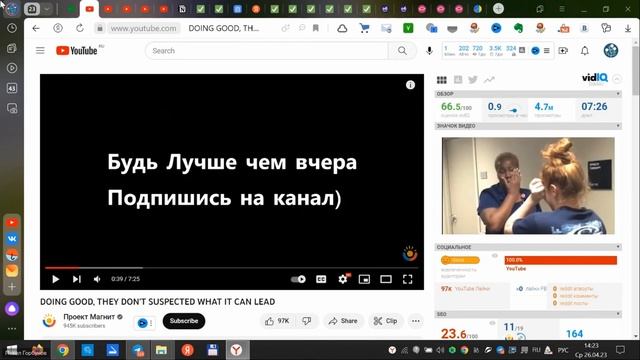Select the vidIQ trend chart tab
Viewport: 640px width, 360px height.
tap(489, 80)
